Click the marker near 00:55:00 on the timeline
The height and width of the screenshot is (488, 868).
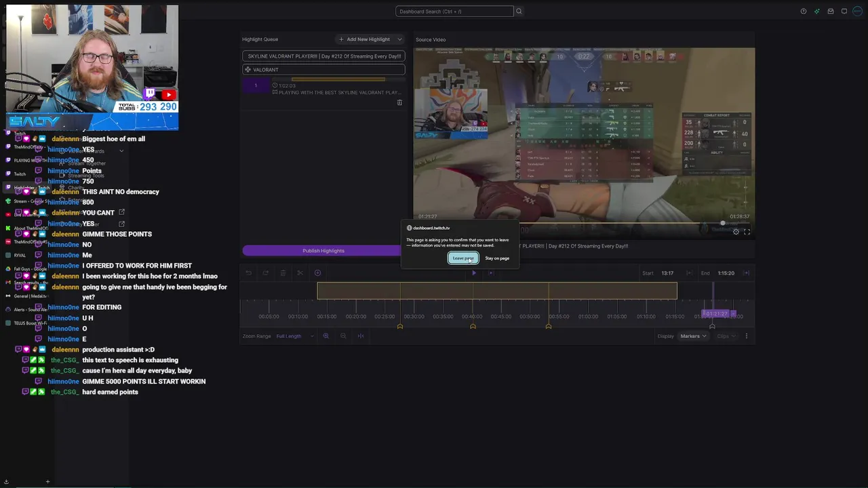(x=549, y=327)
